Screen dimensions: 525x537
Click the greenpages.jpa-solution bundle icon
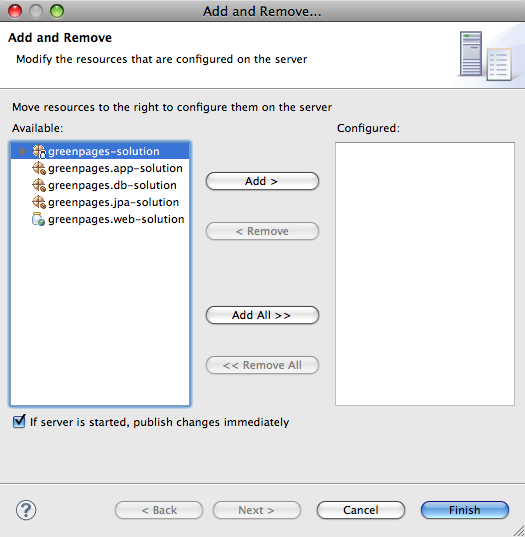tap(39, 202)
